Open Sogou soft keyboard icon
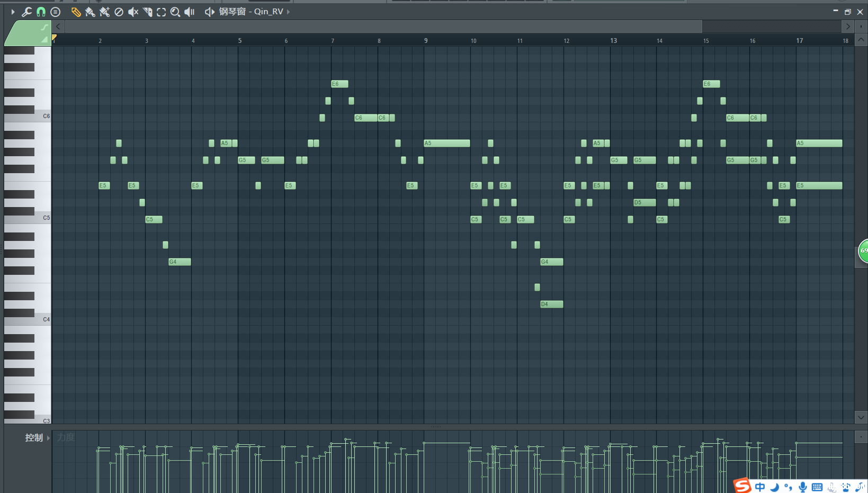Viewport: 868px width, 493px height. 817,487
